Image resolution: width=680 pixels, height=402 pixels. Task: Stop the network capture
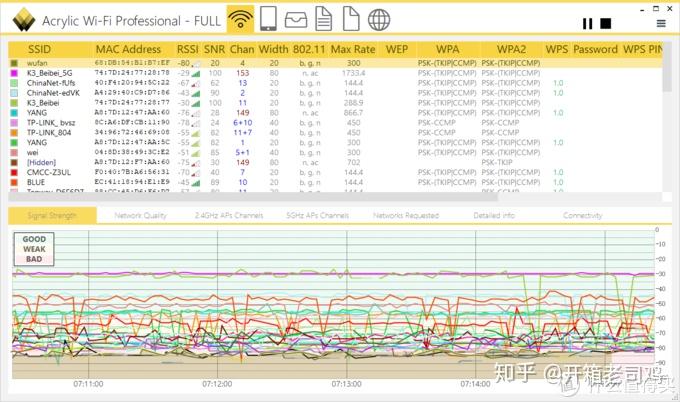click(x=606, y=23)
